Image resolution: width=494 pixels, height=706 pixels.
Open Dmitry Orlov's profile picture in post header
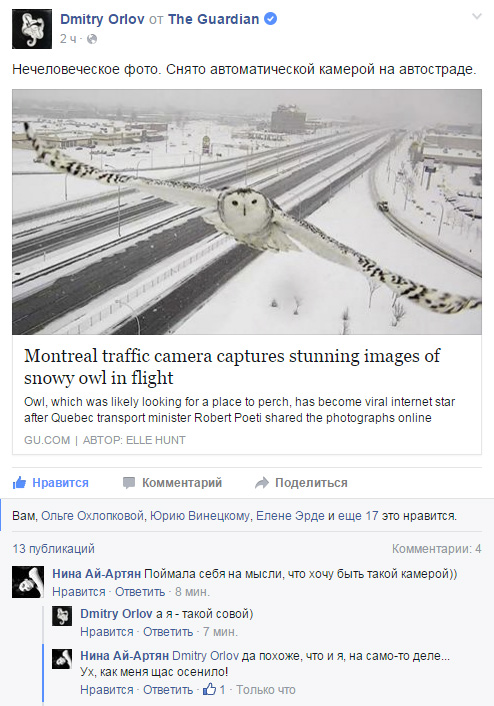[32, 29]
